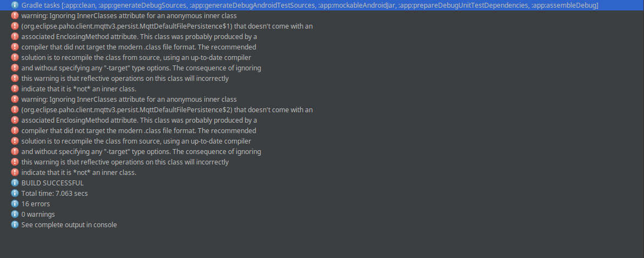Select second 'warning: Ignoring InnerClasses attribute' line
This screenshot has width=644, height=258.
click(x=129, y=99)
